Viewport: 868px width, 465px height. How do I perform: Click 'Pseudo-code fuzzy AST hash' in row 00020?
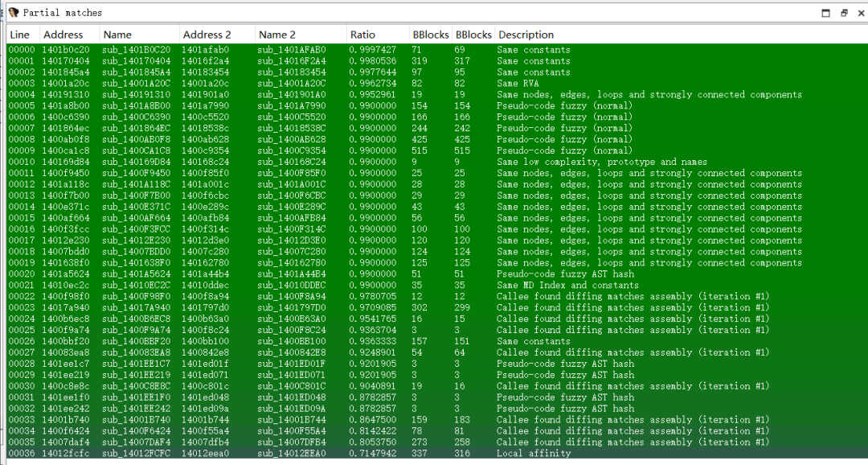click(565, 274)
